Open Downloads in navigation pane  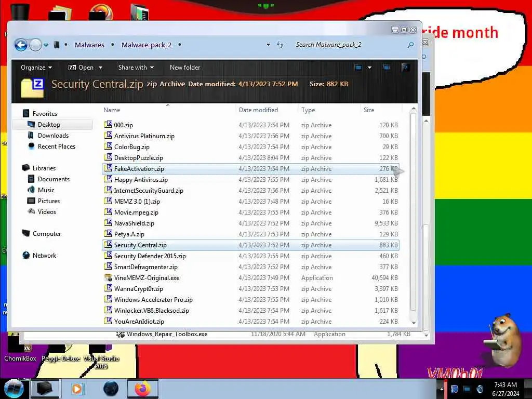coord(54,136)
